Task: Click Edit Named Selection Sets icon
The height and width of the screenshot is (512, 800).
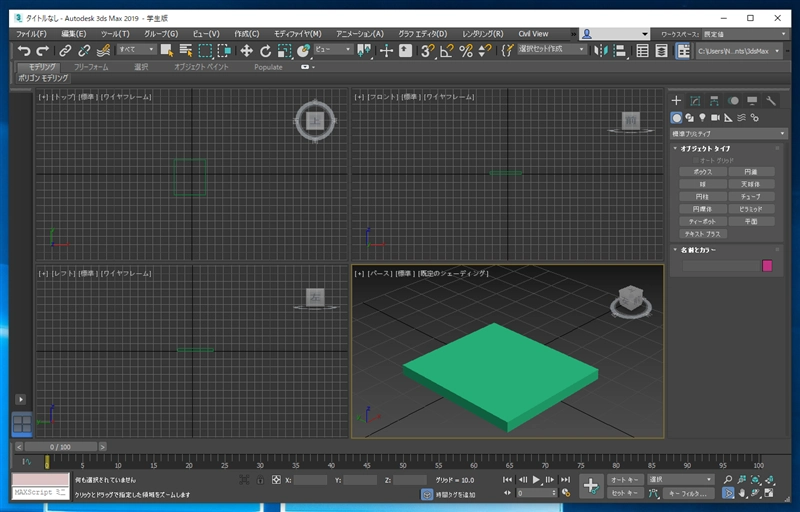Action: (507, 50)
